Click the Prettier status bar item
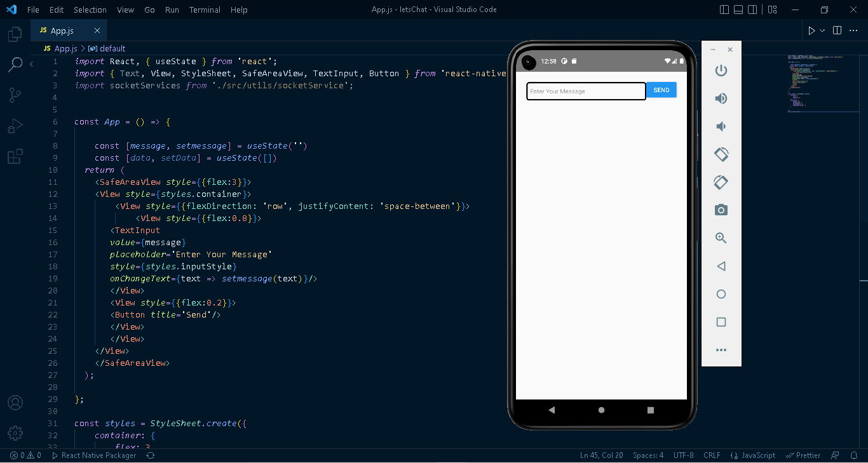Viewport: 868px width, 463px height. (x=803, y=455)
